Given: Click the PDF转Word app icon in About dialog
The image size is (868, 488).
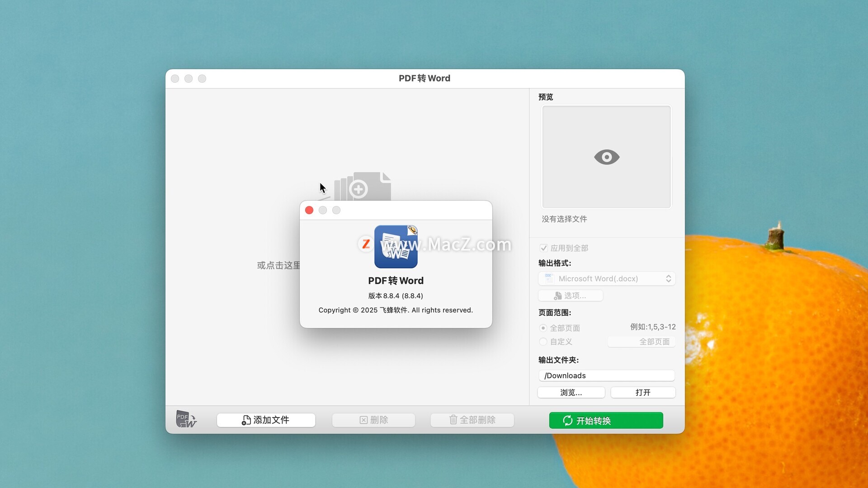Looking at the screenshot, I should pyautogui.click(x=396, y=247).
